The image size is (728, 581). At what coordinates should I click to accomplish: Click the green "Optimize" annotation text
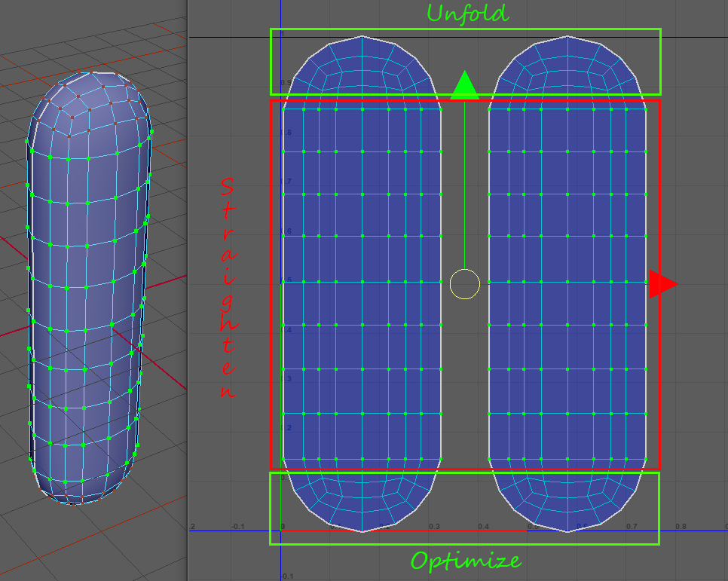pyautogui.click(x=465, y=561)
